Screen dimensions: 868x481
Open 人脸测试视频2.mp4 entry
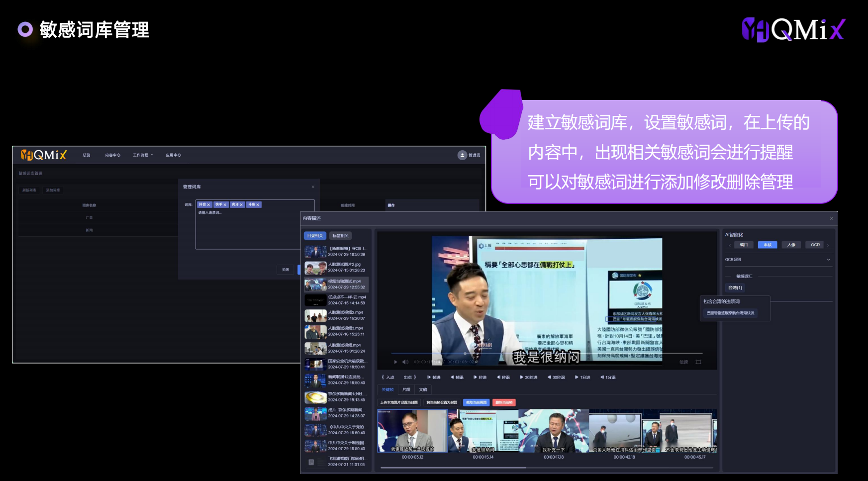336,315
